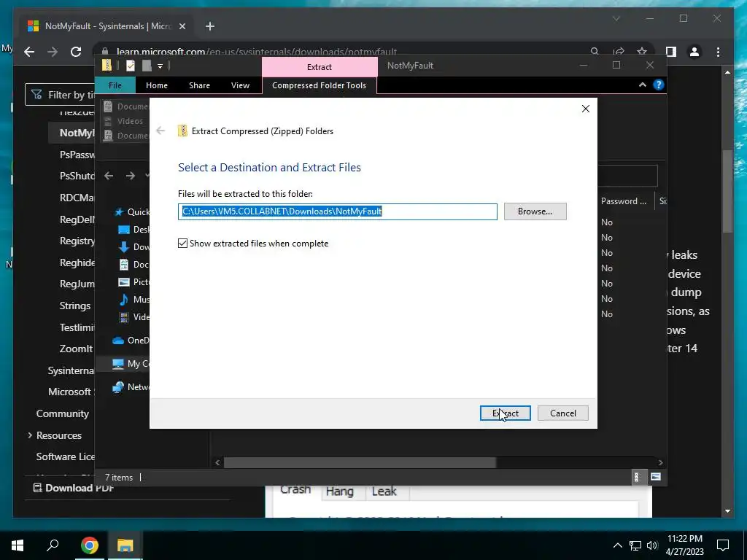Show hidden system tray icons
Screen dimensions: 747x560
pos(617,545)
